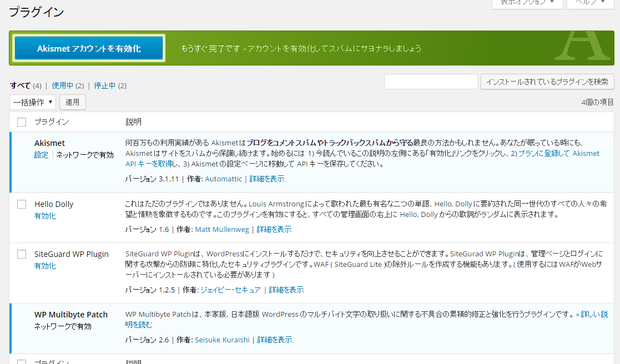The height and width of the screenshot is (364, 620).
Task: Expand the 表示オプション screen options panel
Action: click(x=527, y=3)
